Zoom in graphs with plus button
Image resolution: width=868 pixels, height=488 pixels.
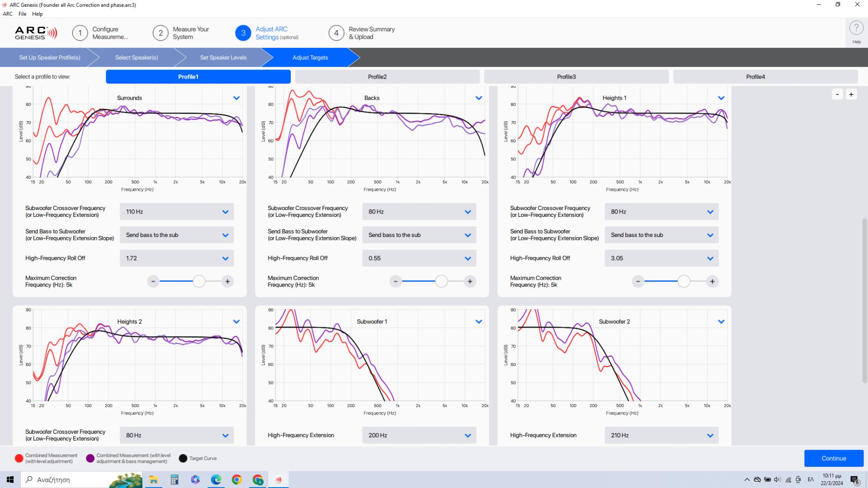pyautogui.click(x=851, y=94)
